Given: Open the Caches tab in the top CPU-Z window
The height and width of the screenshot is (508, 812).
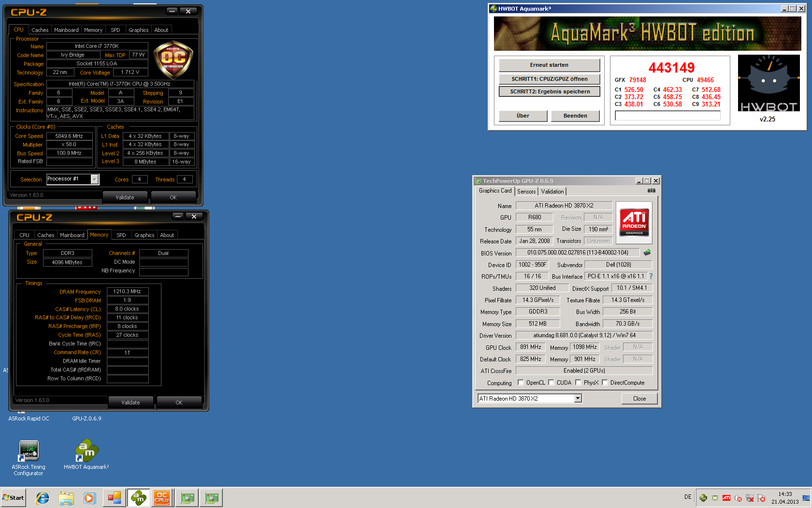Looking at the screenshot, I should click(40, 30).
